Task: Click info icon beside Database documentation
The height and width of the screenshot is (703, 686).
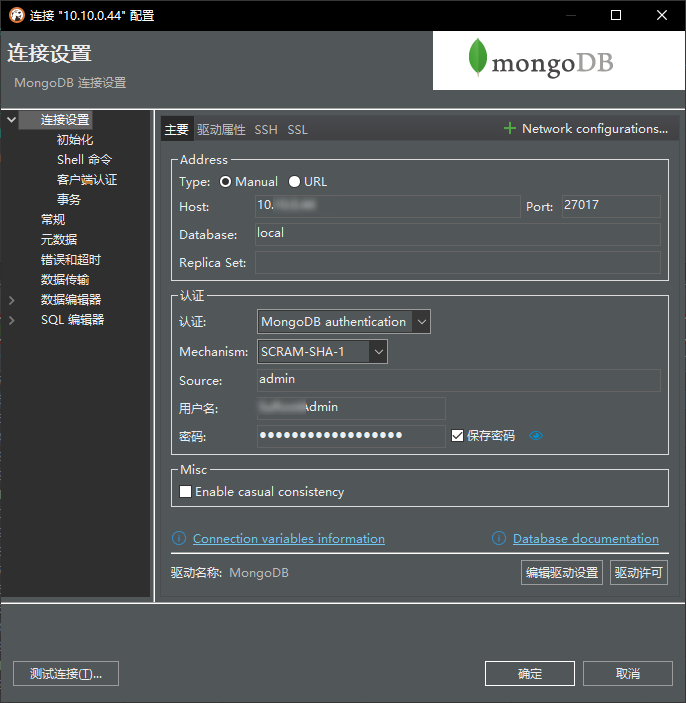Action: click(x=499, y=538)
